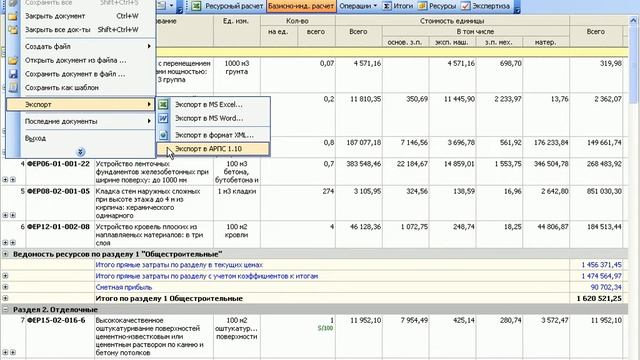Click the основ. з.п. column header
The width and height of the screenshot is (640, 360).
pyautogui.click(x=405, y=42)
